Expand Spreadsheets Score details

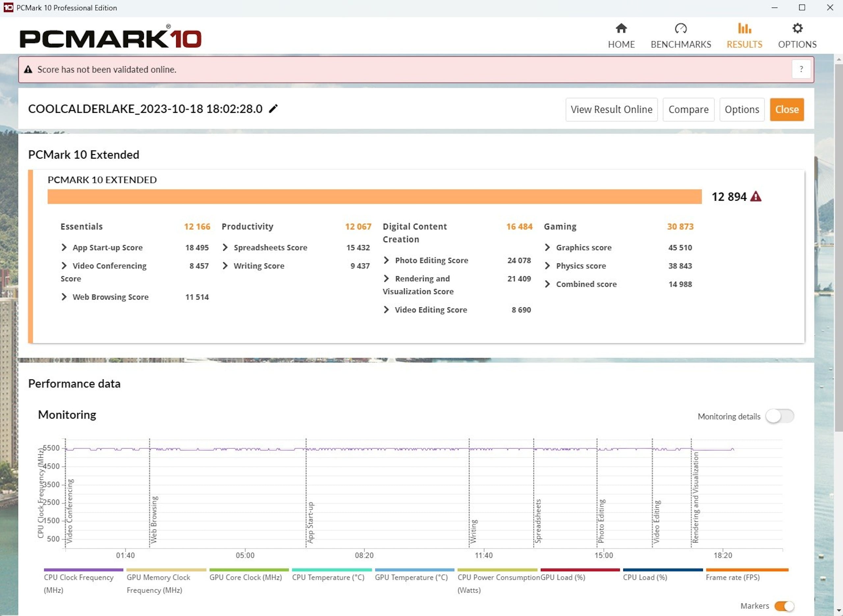click(x=225, y=247)
